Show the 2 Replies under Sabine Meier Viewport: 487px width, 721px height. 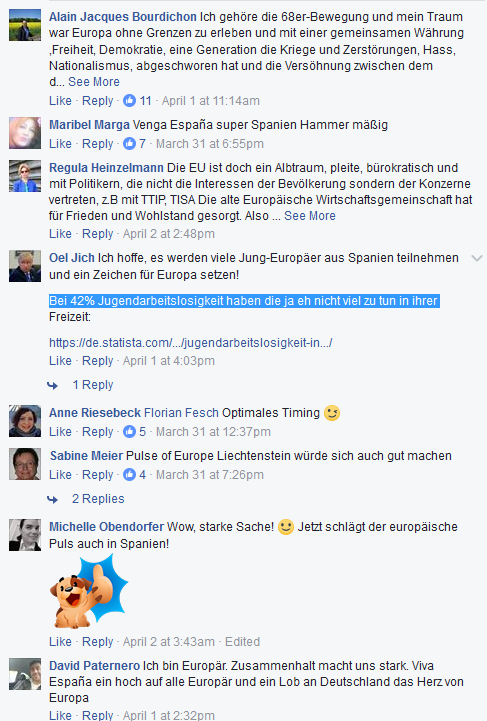point(98,499)
